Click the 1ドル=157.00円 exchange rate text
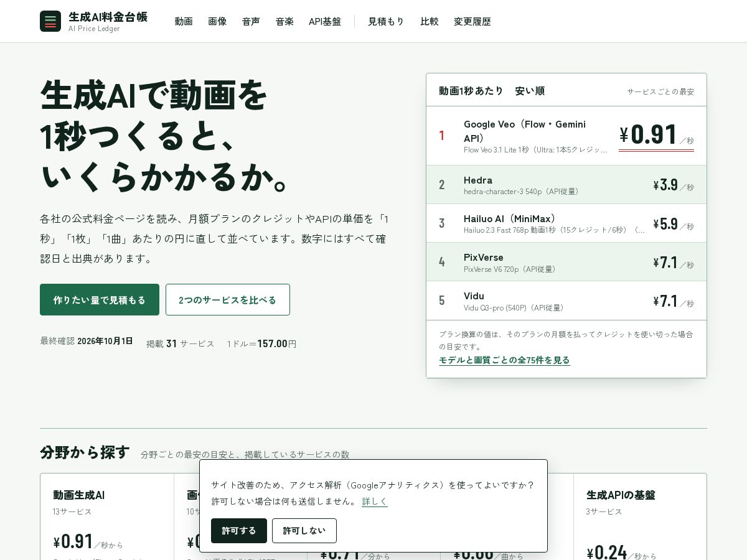The image size is (747, 560). (x=261, y=343)
